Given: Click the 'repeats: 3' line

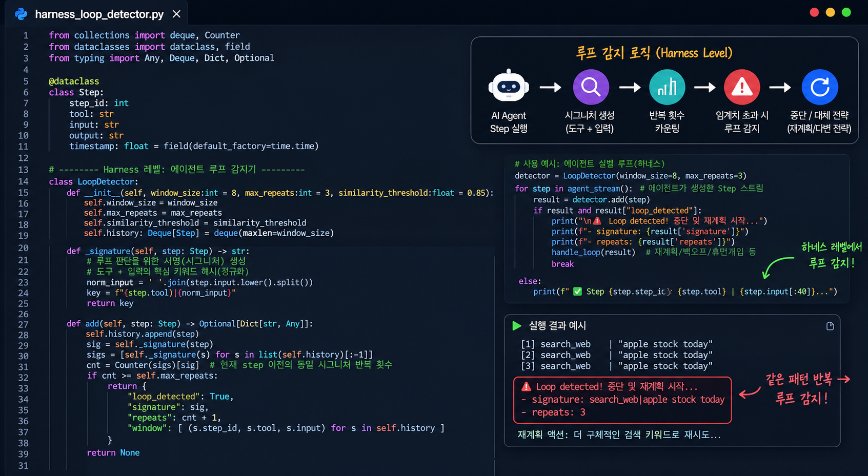Looking at the screenshot, I should [553, 412].
